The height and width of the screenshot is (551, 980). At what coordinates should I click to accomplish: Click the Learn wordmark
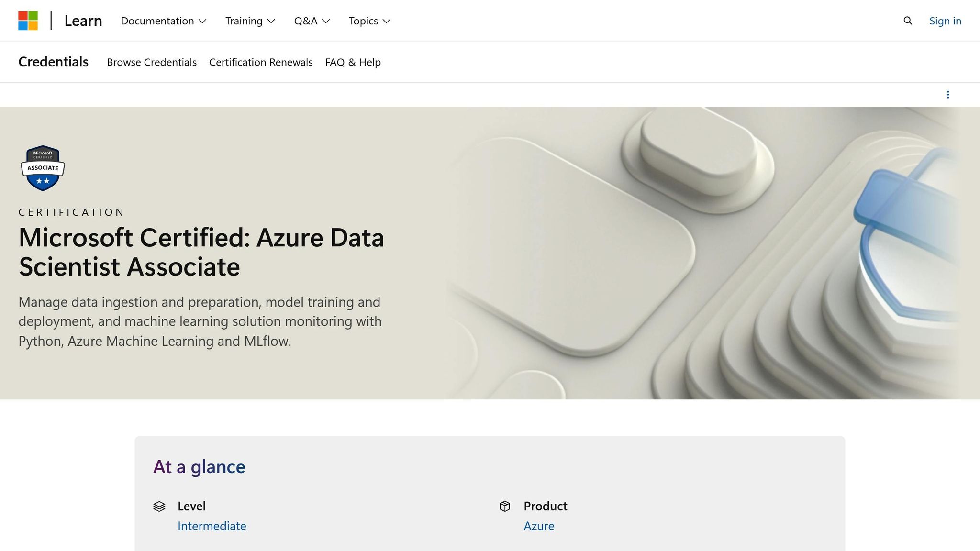[x=83, y=21]
